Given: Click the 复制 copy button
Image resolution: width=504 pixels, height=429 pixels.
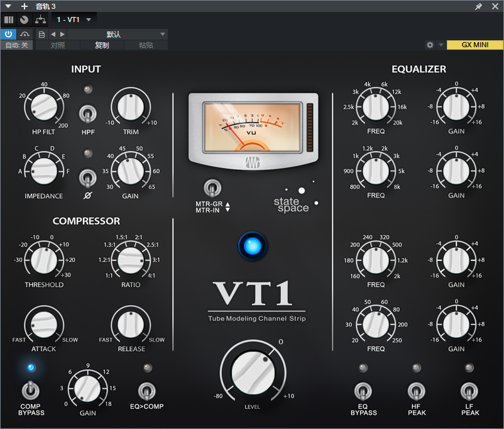Looking at the screenshot, I should coord(102,45).
